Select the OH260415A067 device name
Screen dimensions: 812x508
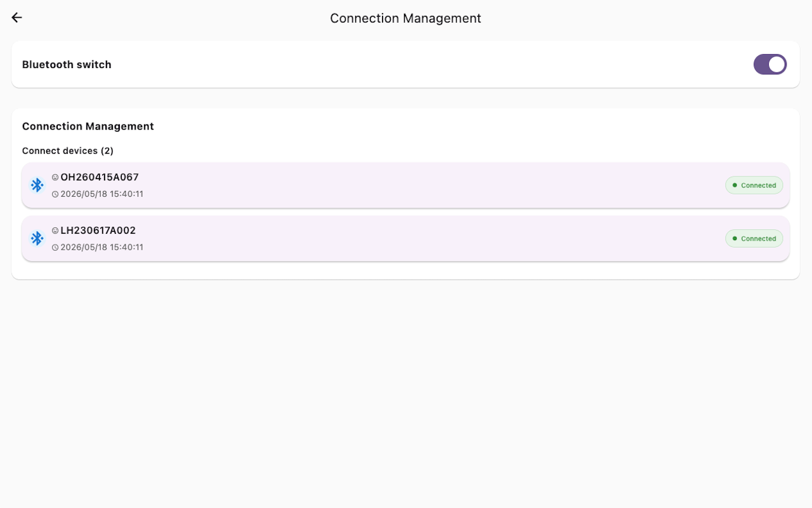[100, 177]
